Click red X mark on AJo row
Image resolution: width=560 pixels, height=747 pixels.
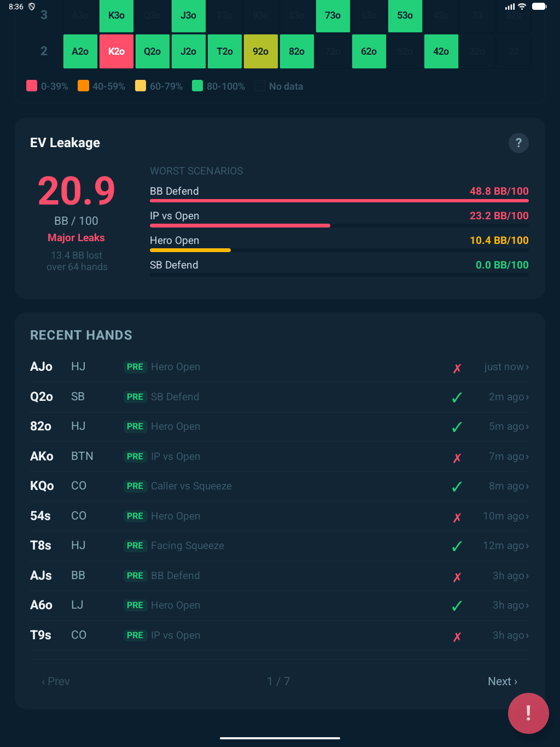(x=457, y=368)
